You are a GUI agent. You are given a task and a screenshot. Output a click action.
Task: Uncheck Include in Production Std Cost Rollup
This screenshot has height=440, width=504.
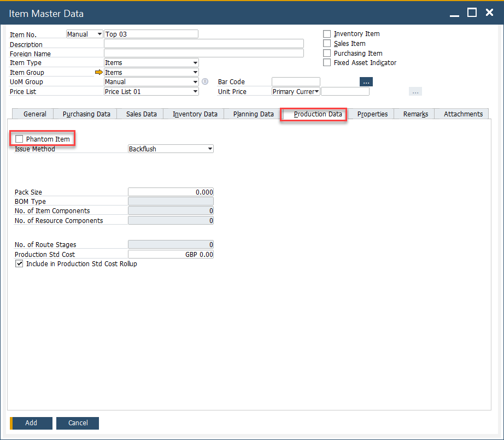coord(20,264)
